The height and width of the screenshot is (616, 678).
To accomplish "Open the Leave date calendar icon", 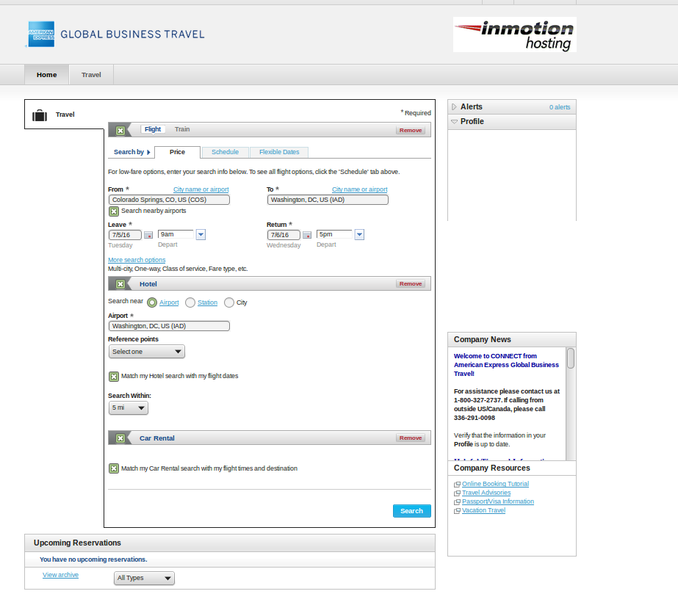I will 148,235.
